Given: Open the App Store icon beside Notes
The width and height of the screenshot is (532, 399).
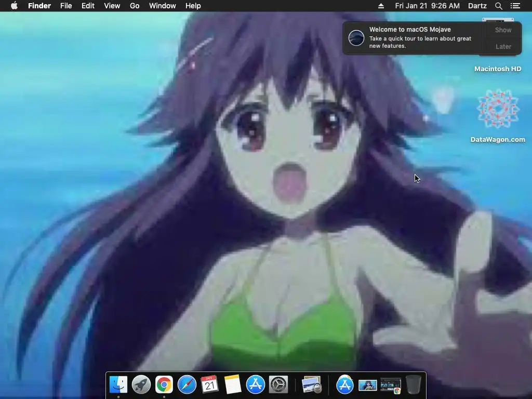Looking at the screenshot, I should pyautogui.click(x=256, y=385).
